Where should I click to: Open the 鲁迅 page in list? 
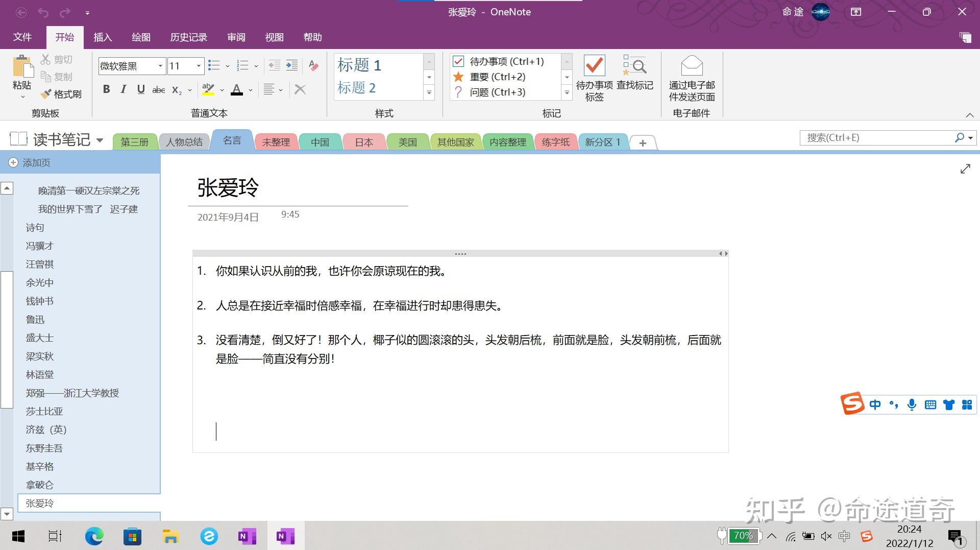pyautogui.click(x=35, y=320)
